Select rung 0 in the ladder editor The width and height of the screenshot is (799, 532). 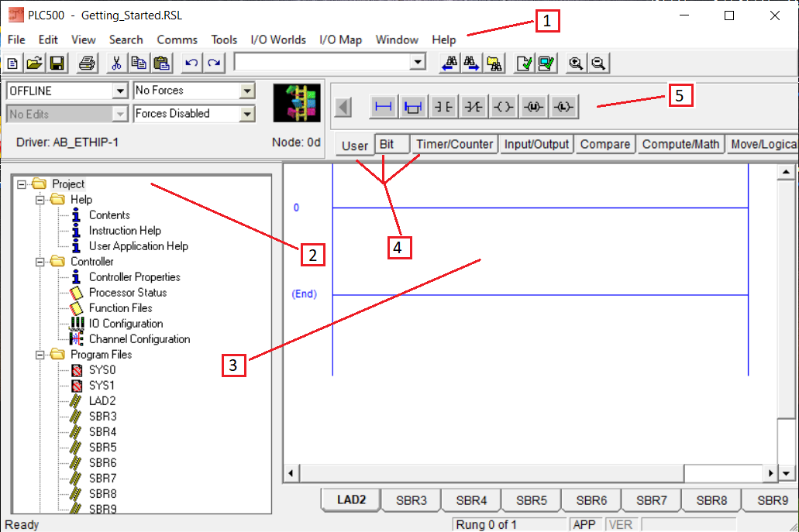(x=296, y=208)
